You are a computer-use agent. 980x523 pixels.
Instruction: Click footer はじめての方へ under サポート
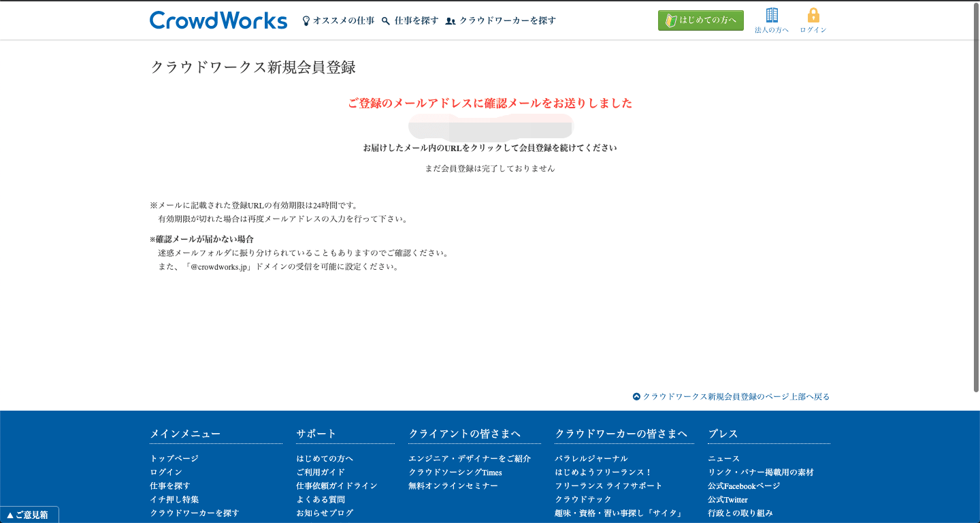pyautogui.click(x=325, y=458)
